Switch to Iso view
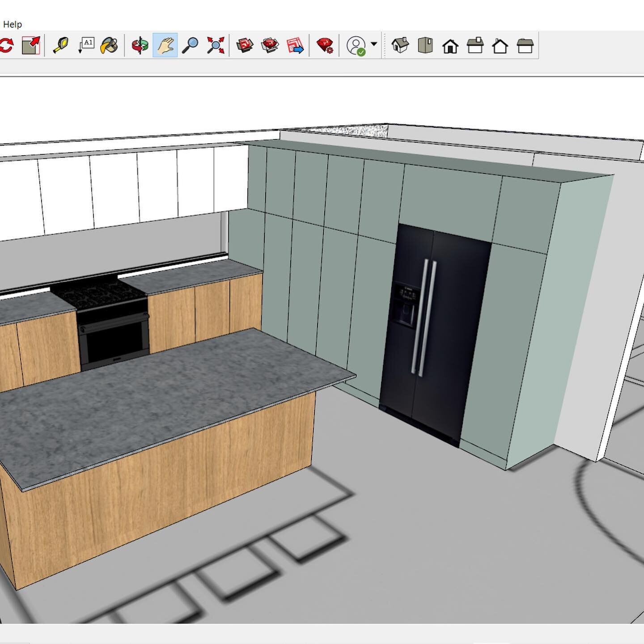This screenshot has height=644, width=644. pyautogui.click(x=400, y=45)
